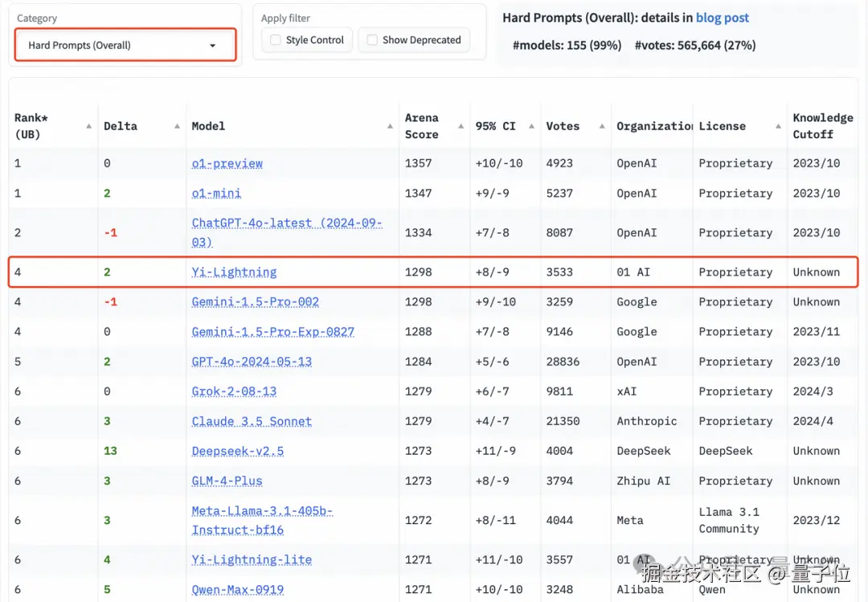
Task: Select the 1334 Arena Score cell
Action: (x=418, y=232)
